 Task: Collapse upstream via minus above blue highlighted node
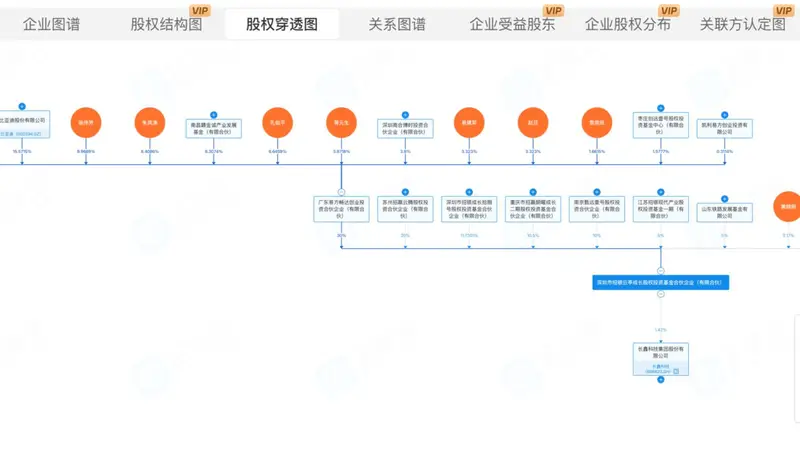click(661, 270)
